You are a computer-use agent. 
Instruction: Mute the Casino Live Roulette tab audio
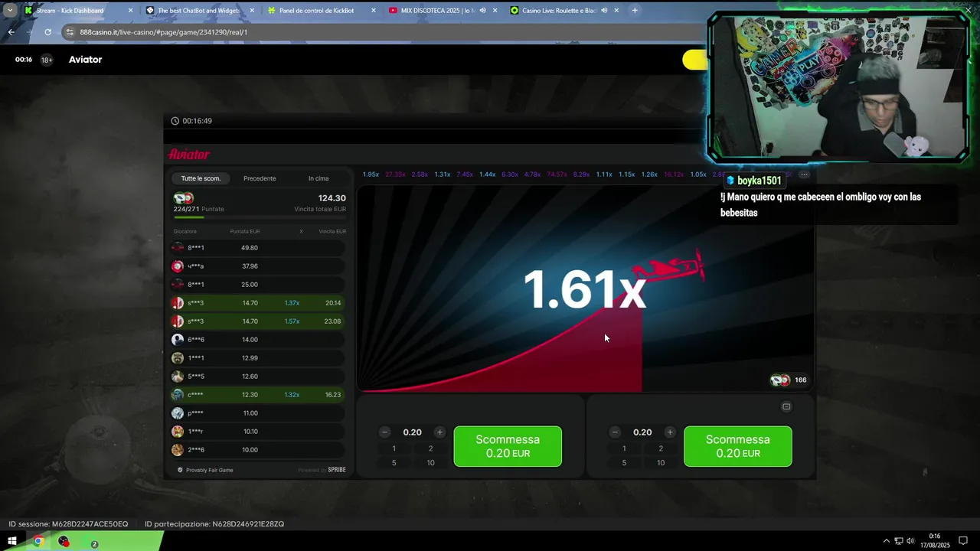tap(604, 11)
